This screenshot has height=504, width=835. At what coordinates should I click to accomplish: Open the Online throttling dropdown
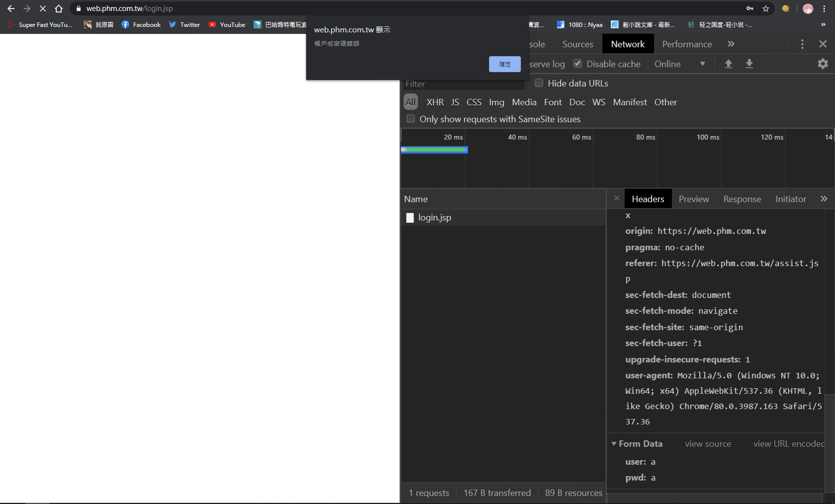coord(679,64)
